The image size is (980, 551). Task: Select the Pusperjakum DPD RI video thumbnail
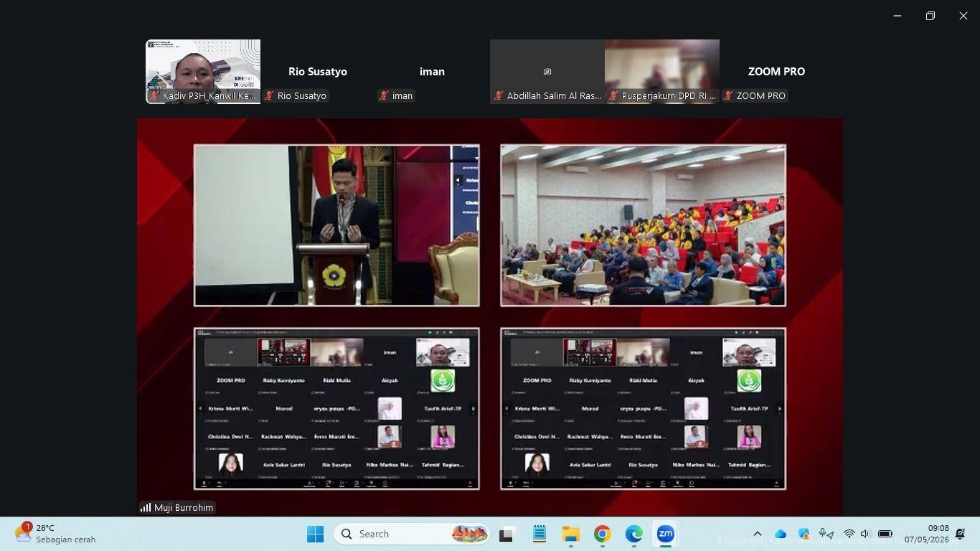(x=662, y=72)
